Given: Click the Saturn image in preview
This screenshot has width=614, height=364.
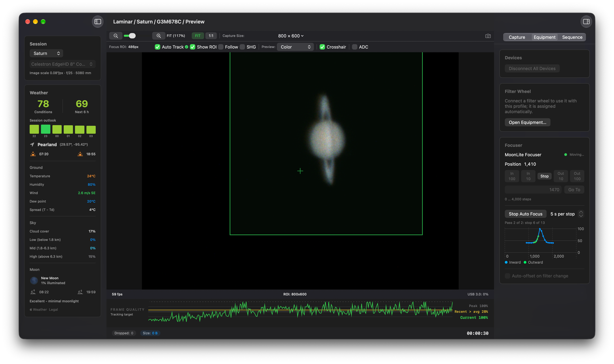Looking at the screenshot, I should [327, 139].
